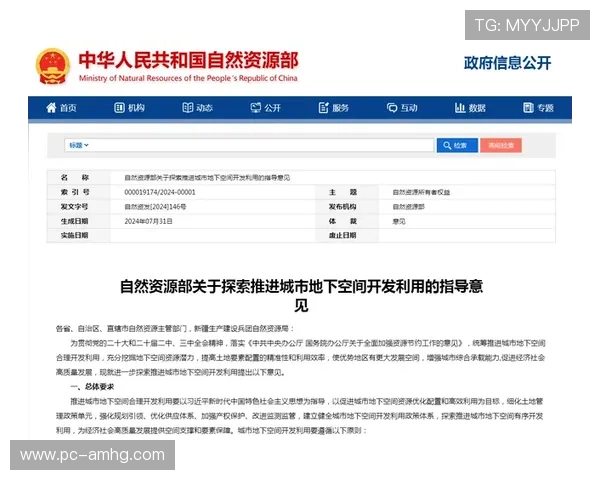Click the bold article title heading
The height and width of the screenshot is (480, 600).
pos(301,296)
